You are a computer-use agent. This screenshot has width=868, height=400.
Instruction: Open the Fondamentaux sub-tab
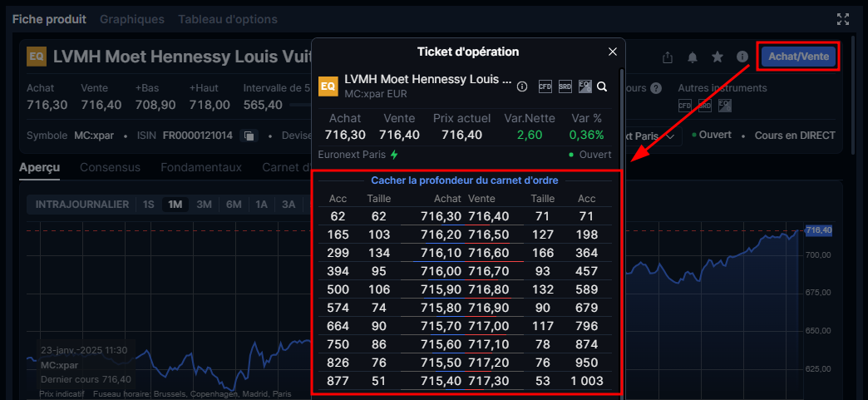201,167
